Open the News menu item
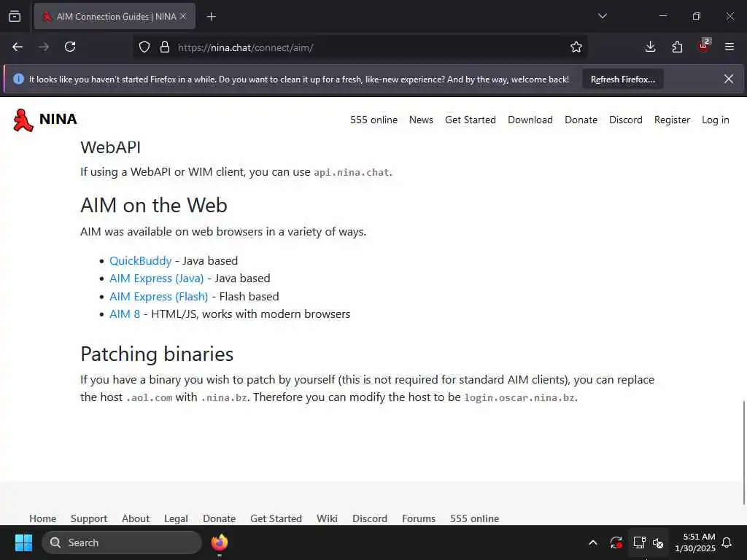747x560 pixels. tap(421, 120)
